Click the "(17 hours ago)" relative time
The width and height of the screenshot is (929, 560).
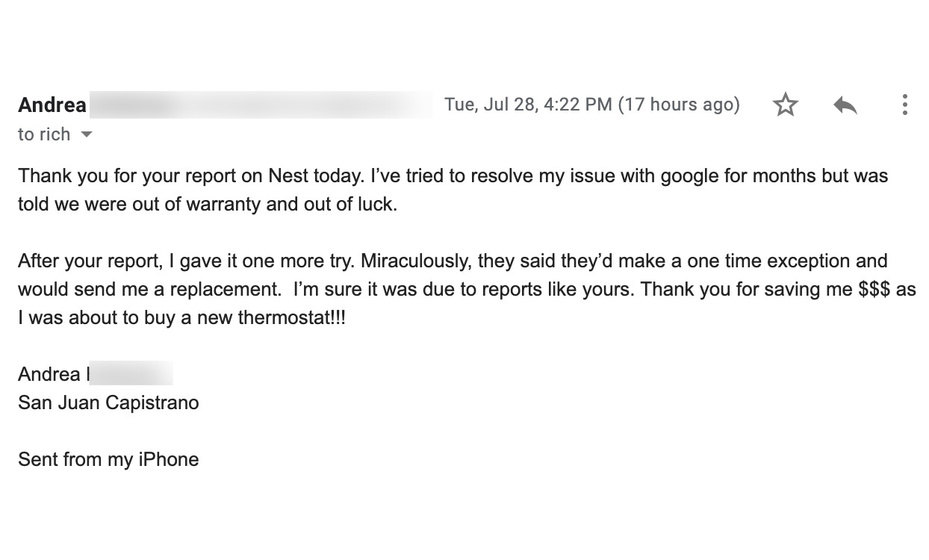[x=679, y=105]
